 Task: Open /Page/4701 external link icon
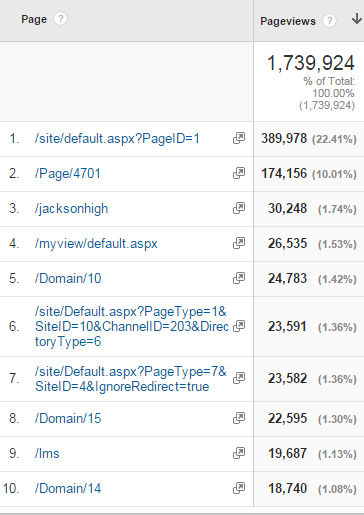click(x=239, y=173)
